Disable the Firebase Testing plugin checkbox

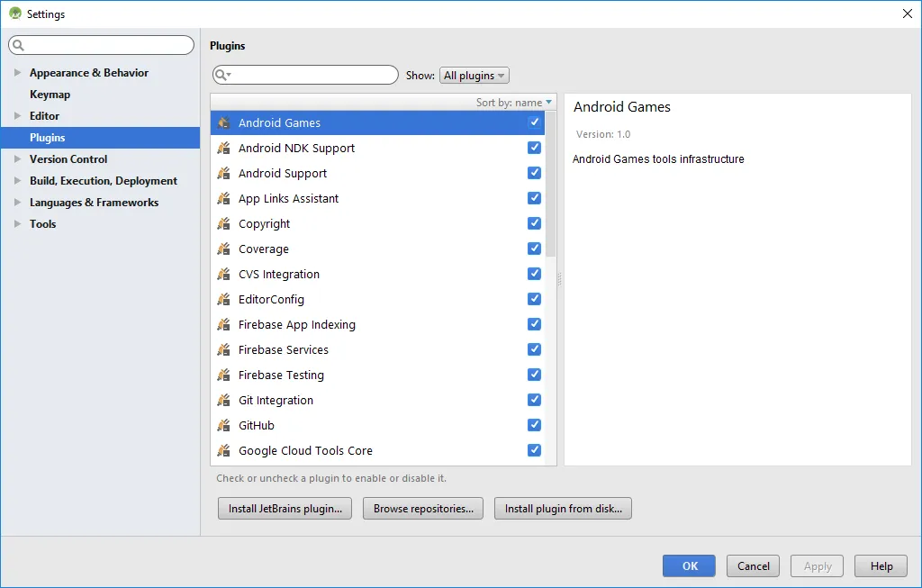[534, 375]
